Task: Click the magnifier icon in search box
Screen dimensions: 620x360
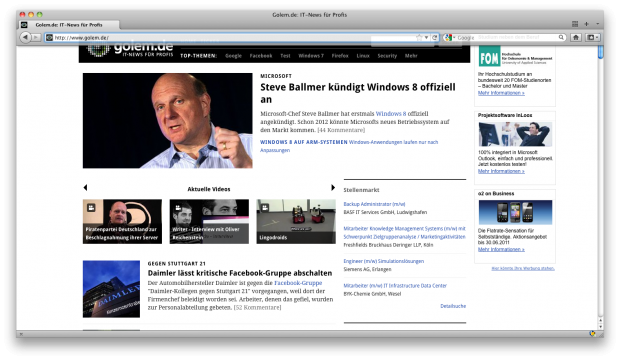Action: [561, 37]
